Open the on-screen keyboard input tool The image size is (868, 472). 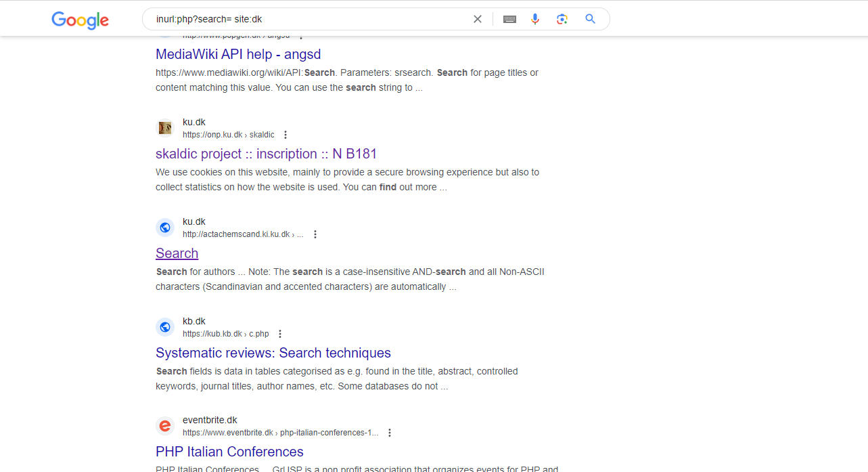(509, 19)
